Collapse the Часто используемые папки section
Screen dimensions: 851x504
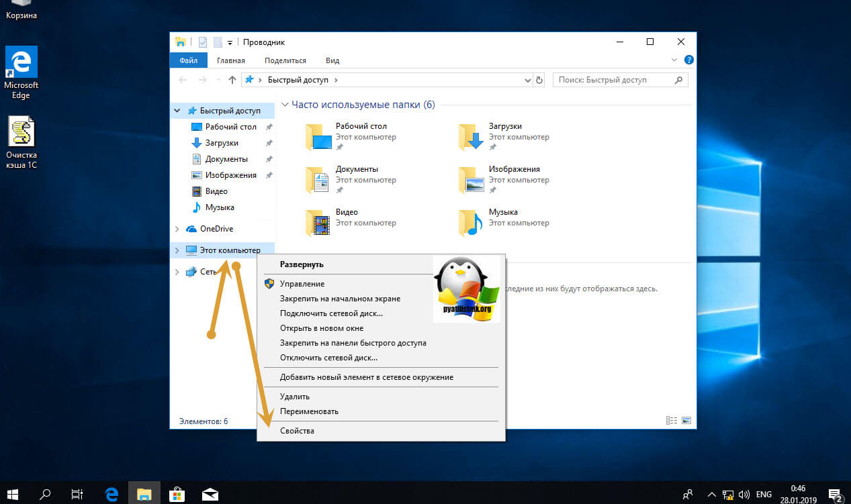tap(285, 105)
